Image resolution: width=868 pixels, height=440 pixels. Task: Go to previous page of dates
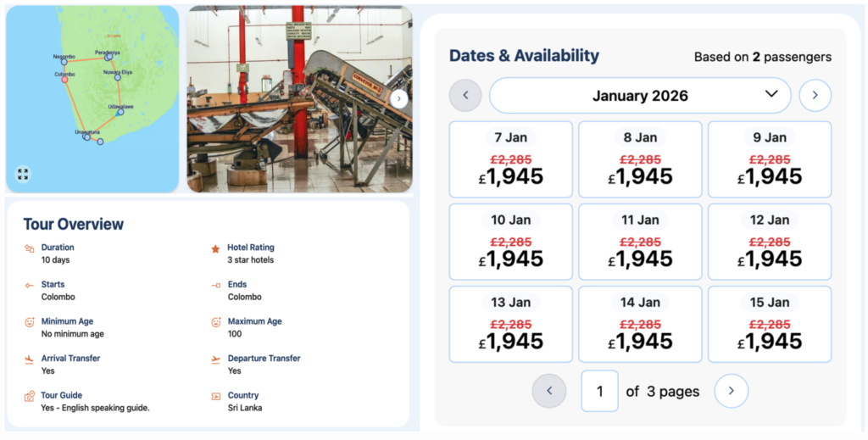point(549,391)
